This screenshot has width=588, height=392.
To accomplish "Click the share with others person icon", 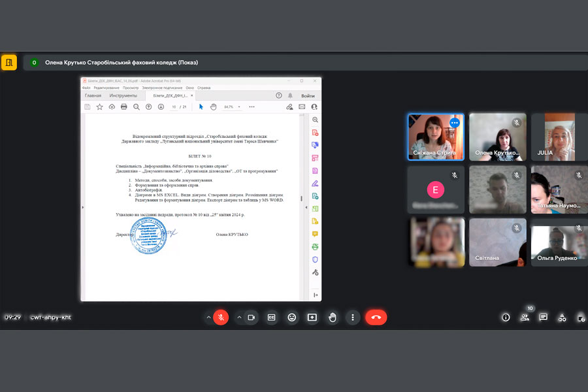I will 314,107.
